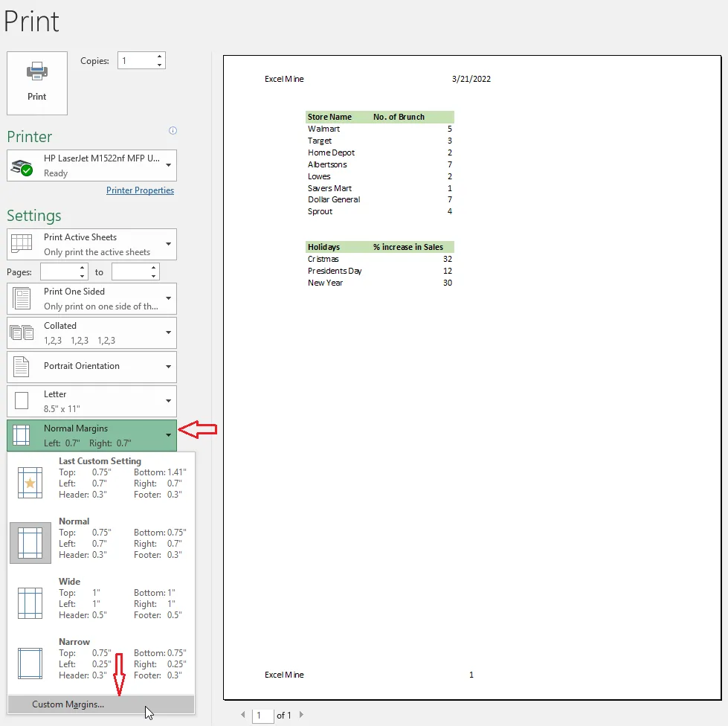Open Printer Properties link
728x726 pixels.
(x=141, y=190)
